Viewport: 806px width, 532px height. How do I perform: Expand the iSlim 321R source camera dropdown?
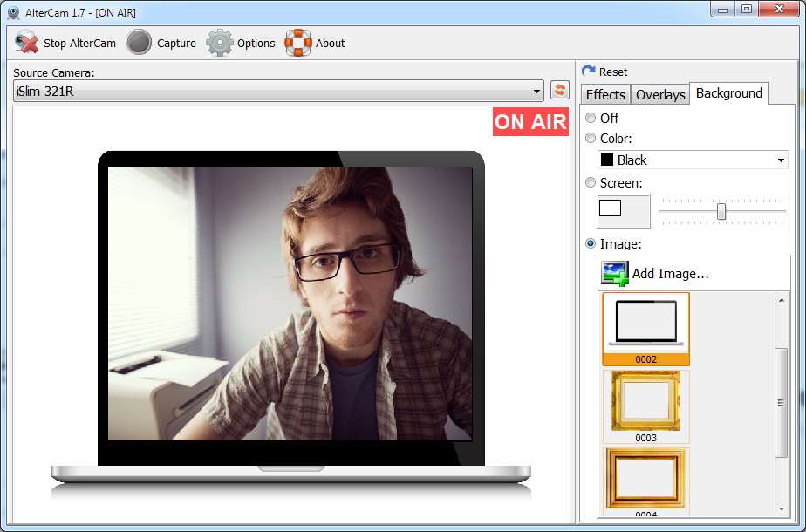tap(536, 92)
